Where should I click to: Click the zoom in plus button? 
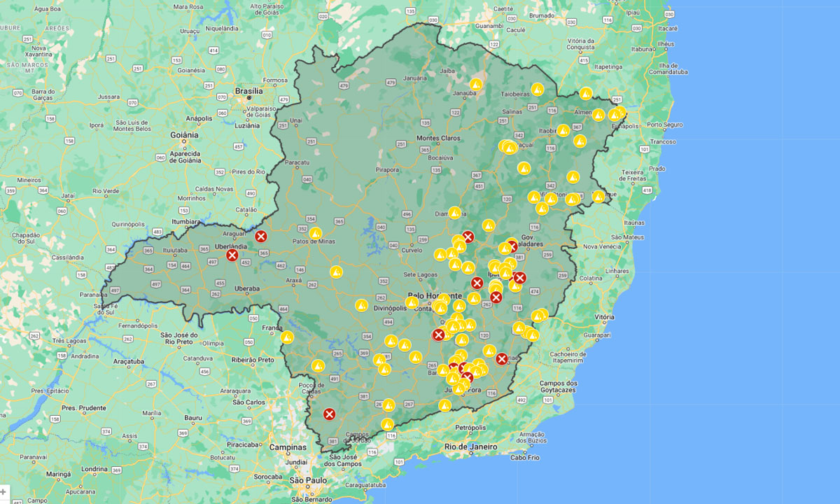pyautogui.click(x=3, y=492)
